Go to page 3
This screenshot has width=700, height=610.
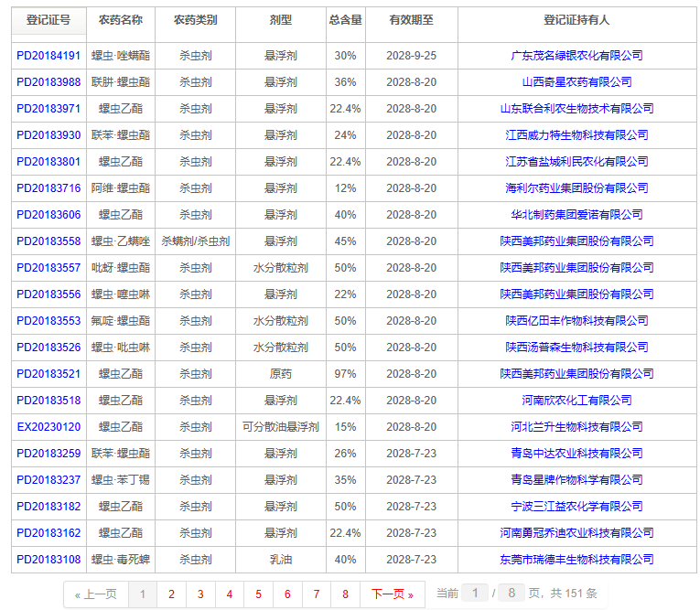point(200,594)
